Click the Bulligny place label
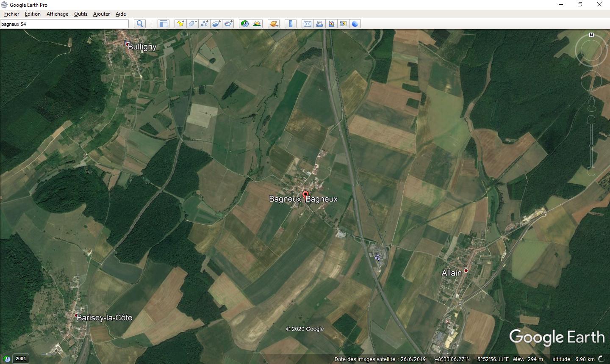Image resolution: width=610 pixels, height=364 pixels. point(142,47)
